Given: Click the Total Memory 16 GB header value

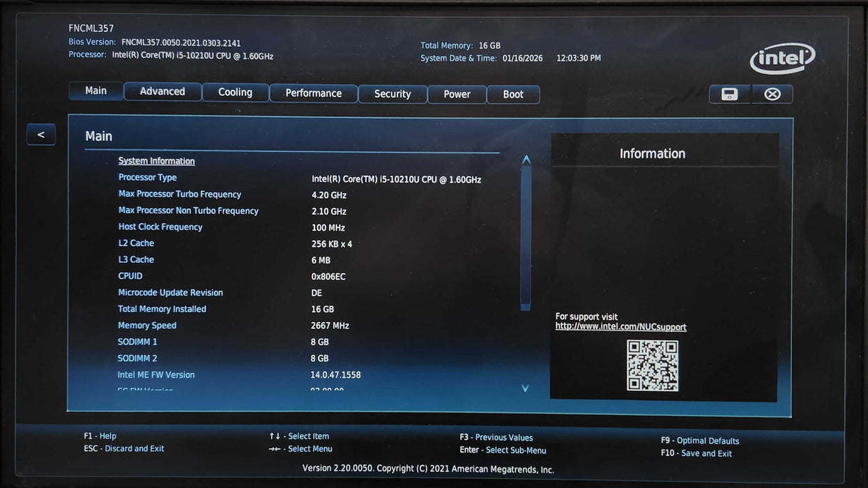Looking at the screenshot, I should (x=489, y=46).
